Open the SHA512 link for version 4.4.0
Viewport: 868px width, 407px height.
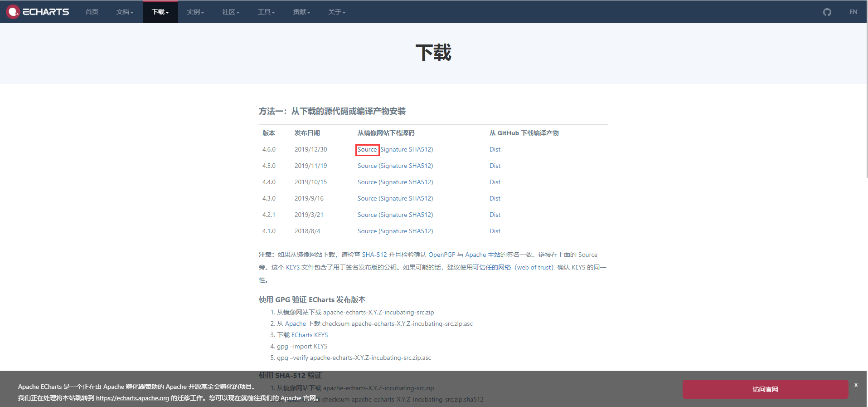pos(420,182)
